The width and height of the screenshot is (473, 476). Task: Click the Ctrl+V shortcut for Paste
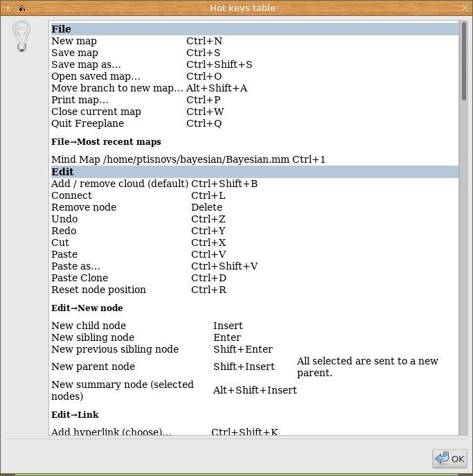pyautogui.click(x=208, y=254)
